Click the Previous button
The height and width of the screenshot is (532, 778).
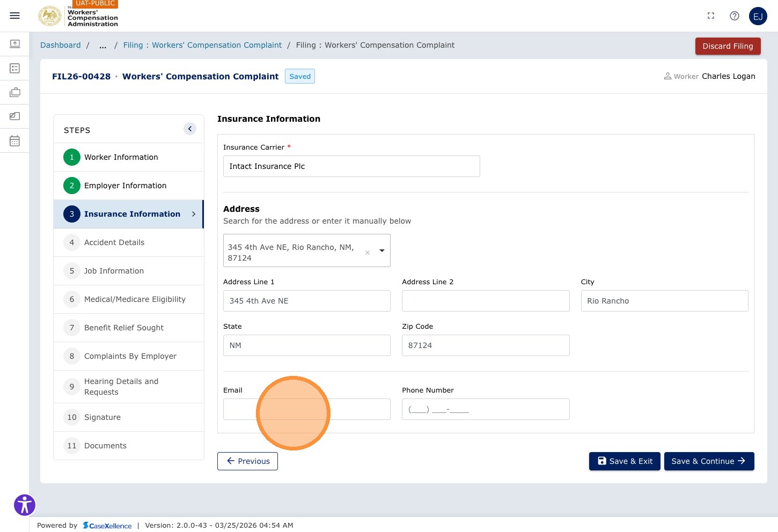click(x=247, y=461)
